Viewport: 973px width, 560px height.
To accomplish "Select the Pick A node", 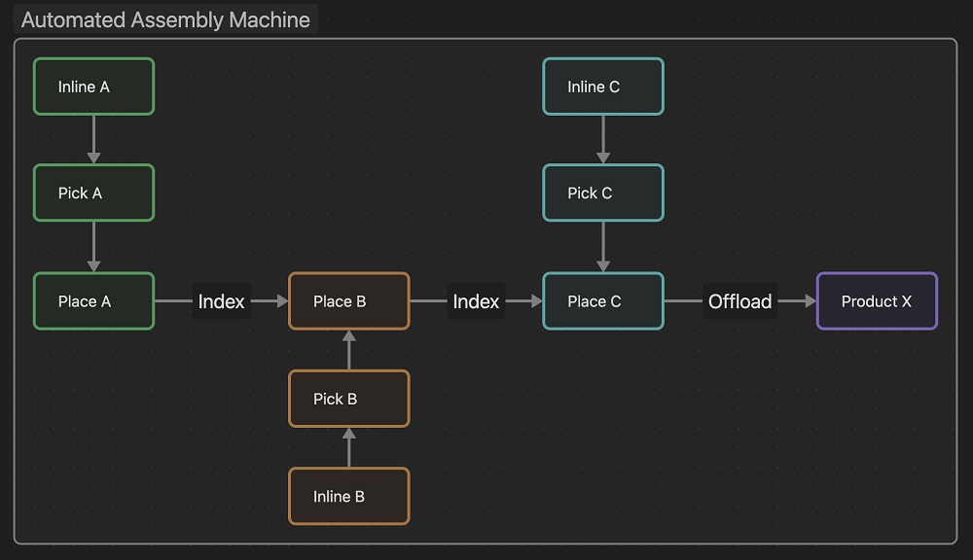I will point(93,192).
